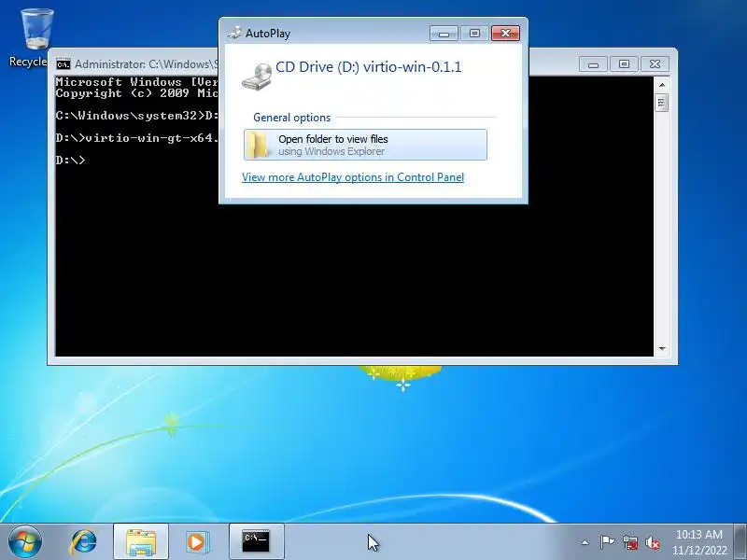View more AutoPlay options in Control Panel

tap(353, 177)
